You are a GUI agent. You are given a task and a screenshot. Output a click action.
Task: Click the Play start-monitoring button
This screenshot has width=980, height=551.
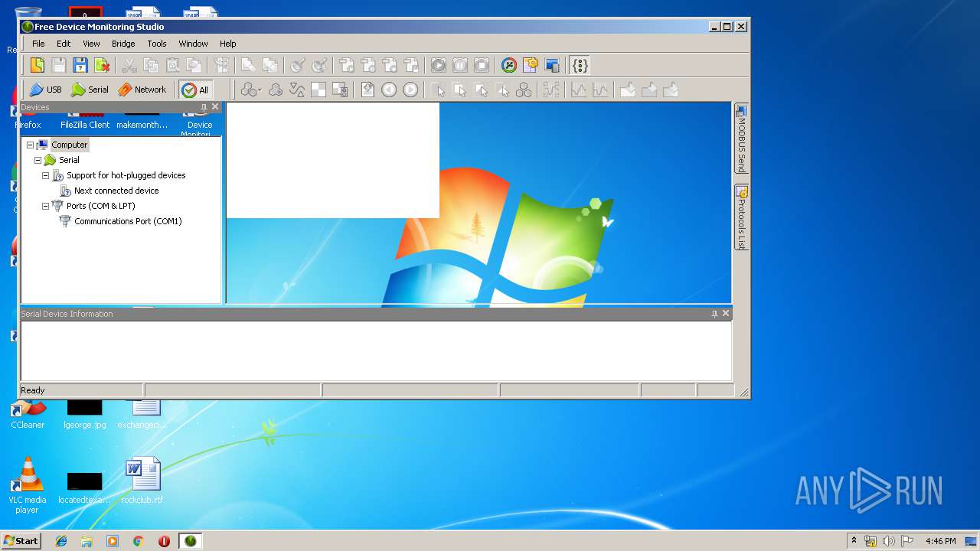[438, 65]
